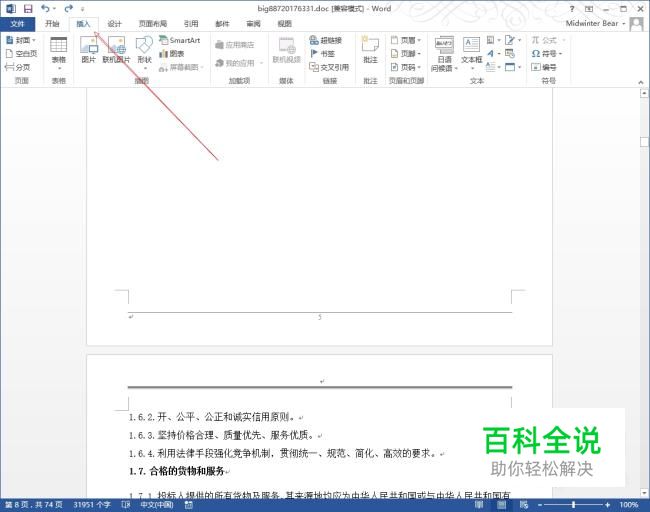Collapse the ribbon with the chevron

pos(641,82)
